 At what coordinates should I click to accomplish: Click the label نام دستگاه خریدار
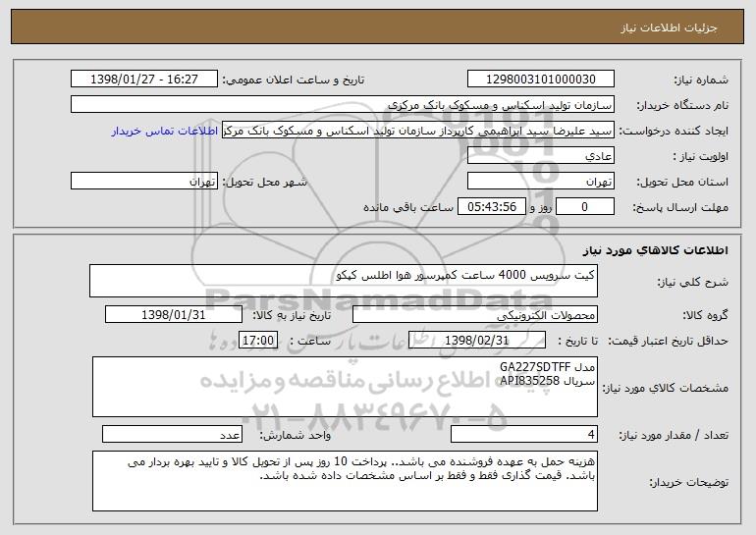682,105
